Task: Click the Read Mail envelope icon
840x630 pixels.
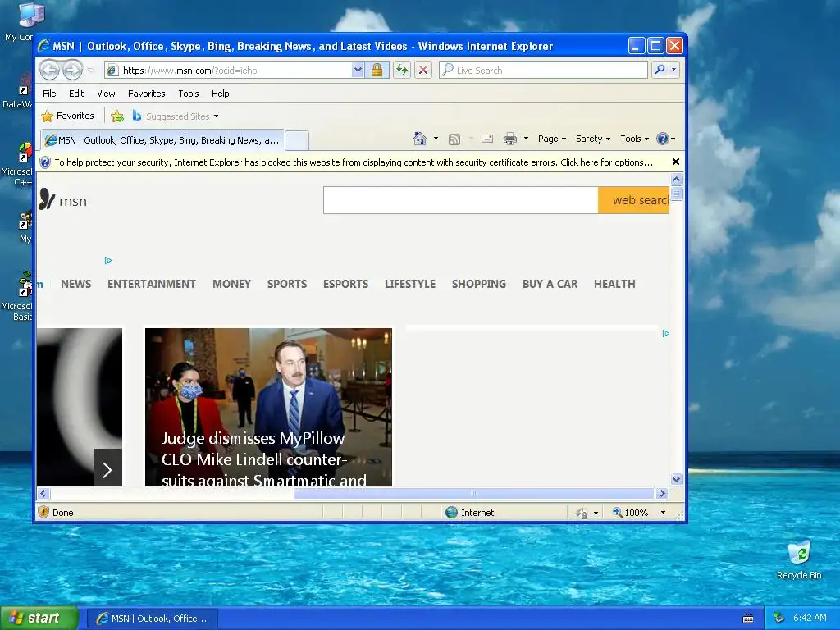Action: click(x=487, y=139)
